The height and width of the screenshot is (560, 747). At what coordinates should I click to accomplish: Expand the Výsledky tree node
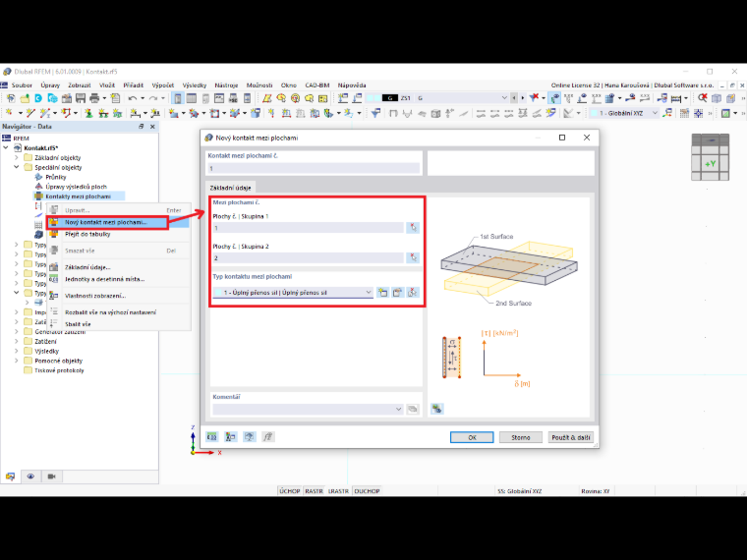coord(17,351)
